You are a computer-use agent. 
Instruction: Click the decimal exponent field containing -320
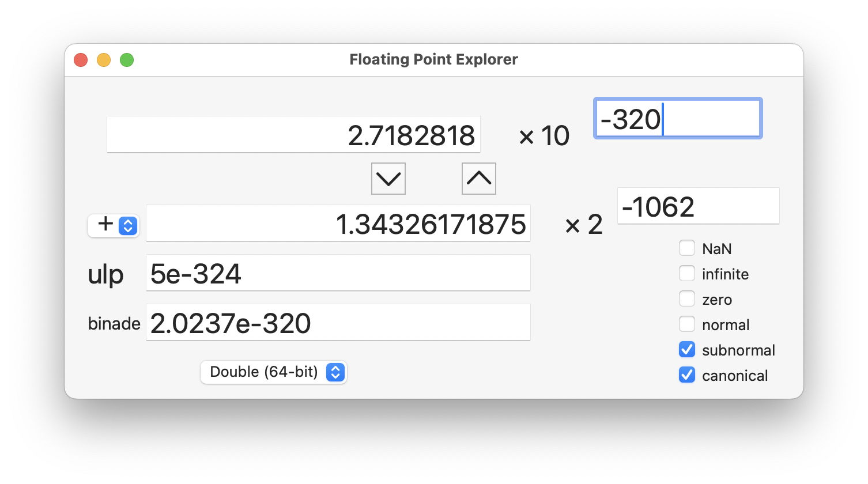tap(678, 118)
